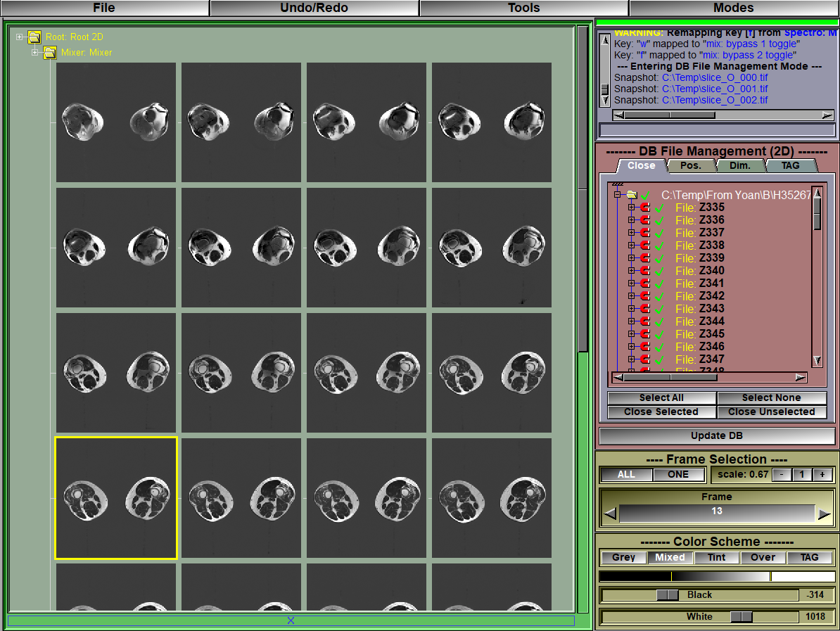Click the Root 2D folder icon
The width and height of the screenshot is (840, 631).
point(34,37)
